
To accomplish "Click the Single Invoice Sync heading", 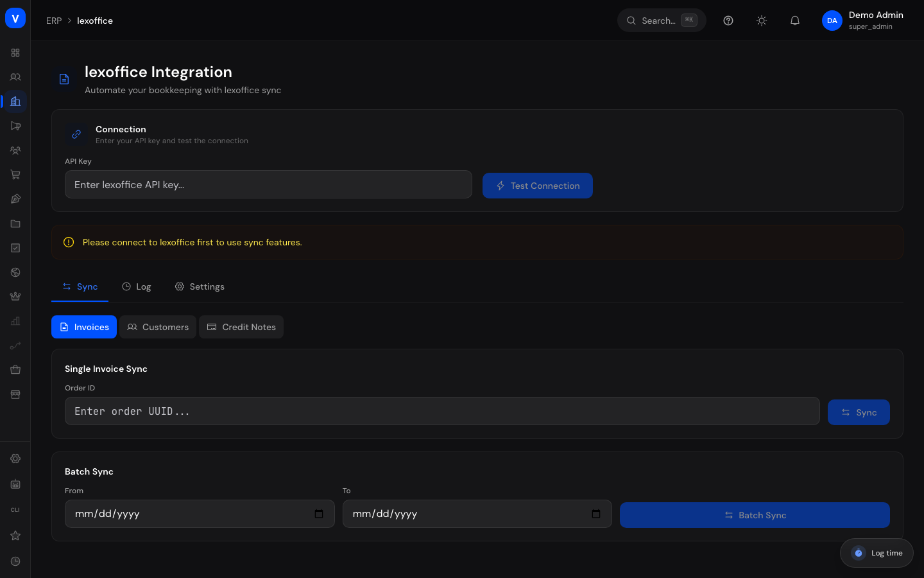I will pos(106,369).
